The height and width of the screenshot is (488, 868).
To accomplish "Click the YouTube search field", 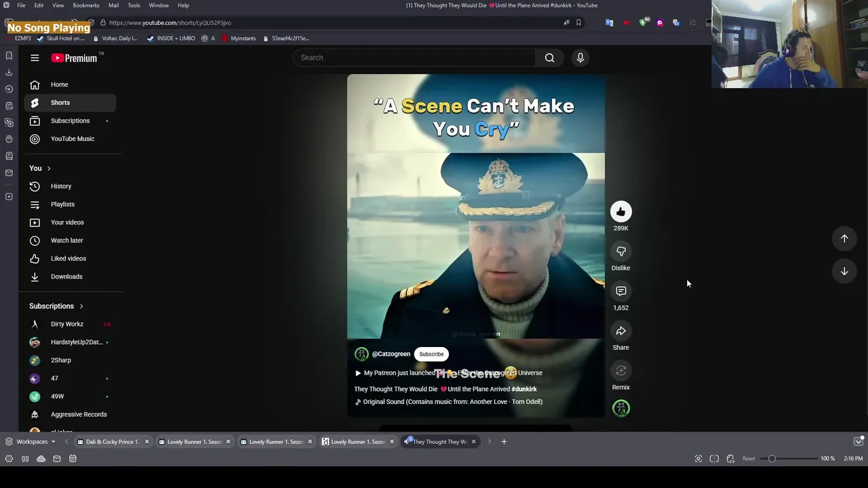I will click(x=414, y=58).
